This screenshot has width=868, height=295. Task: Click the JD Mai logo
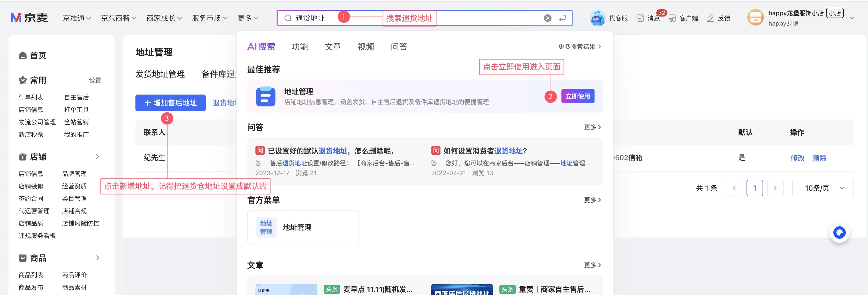pos(30,18)
